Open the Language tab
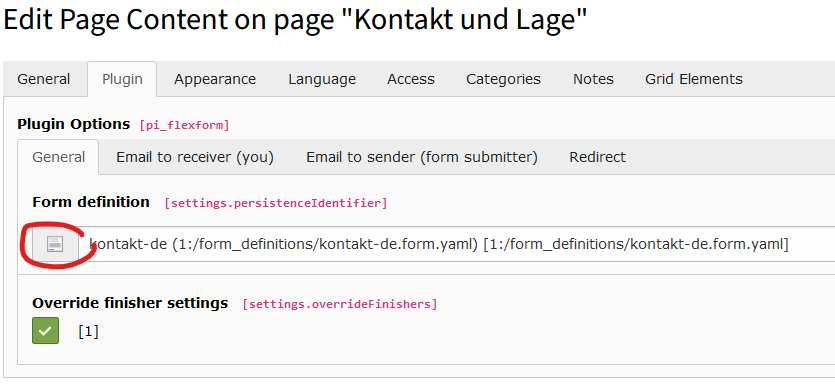The height and width of the screenshot is (387, 835). [x=322, y=79]
